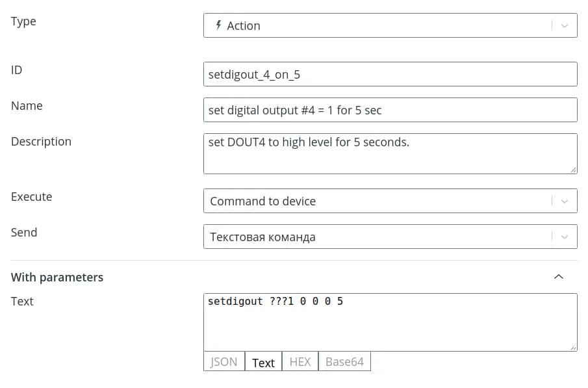
Task: Click into the Description textarea
Action: [390, 154]
